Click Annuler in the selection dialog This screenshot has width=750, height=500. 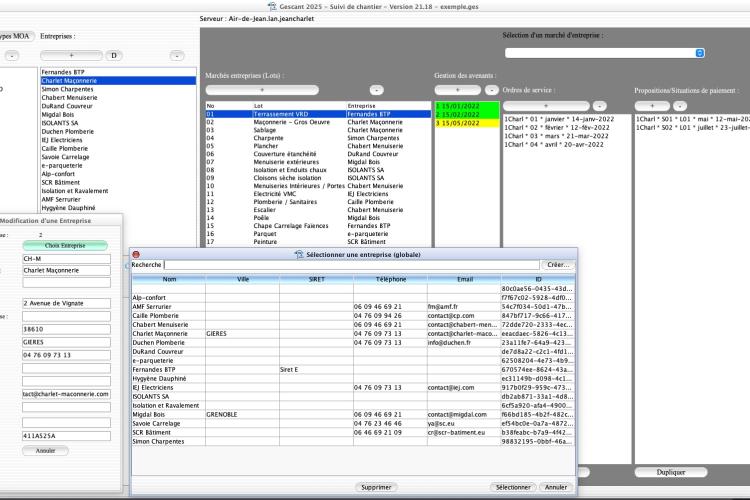pos(556,487)
